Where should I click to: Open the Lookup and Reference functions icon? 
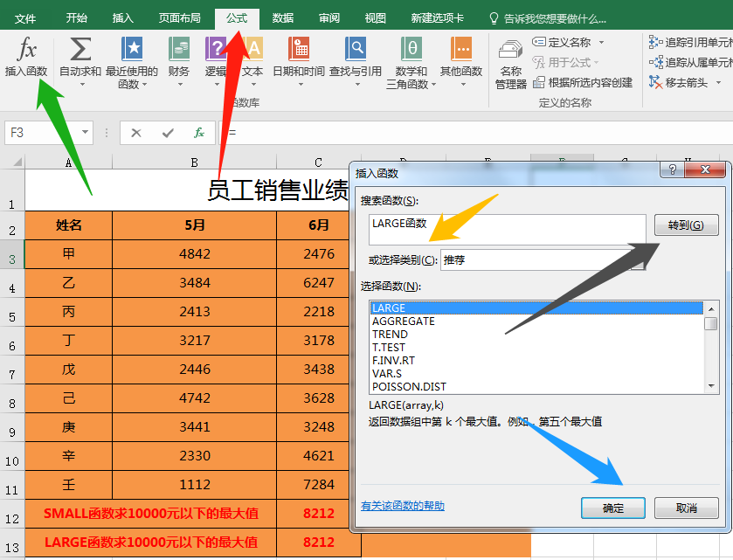pyautogui.click(x=356, y=49)
